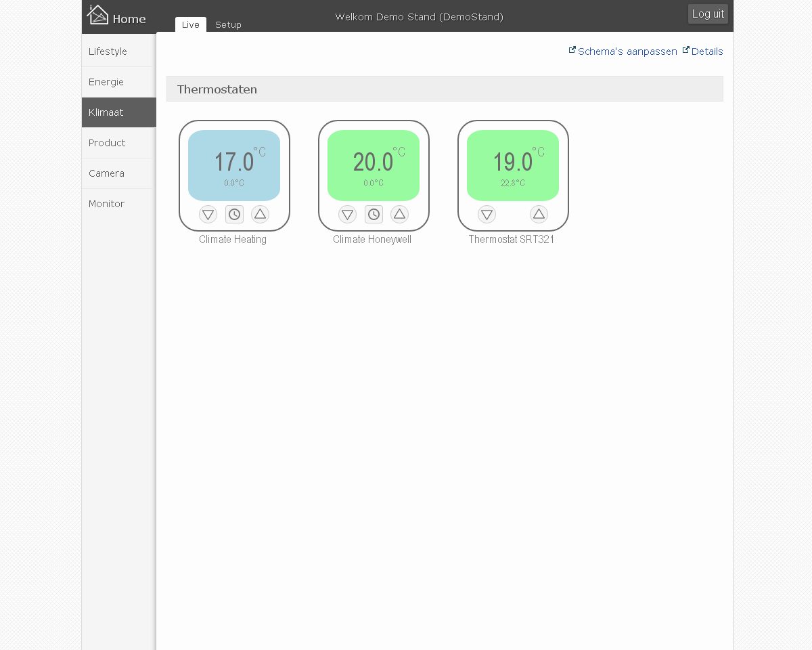Select the Live tab
The height and width of the screenshot is (650, 812).
click(191, 25)
